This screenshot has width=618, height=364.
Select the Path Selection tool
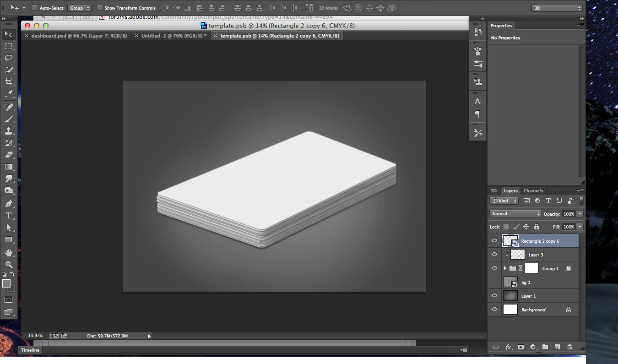click(9, 228)
